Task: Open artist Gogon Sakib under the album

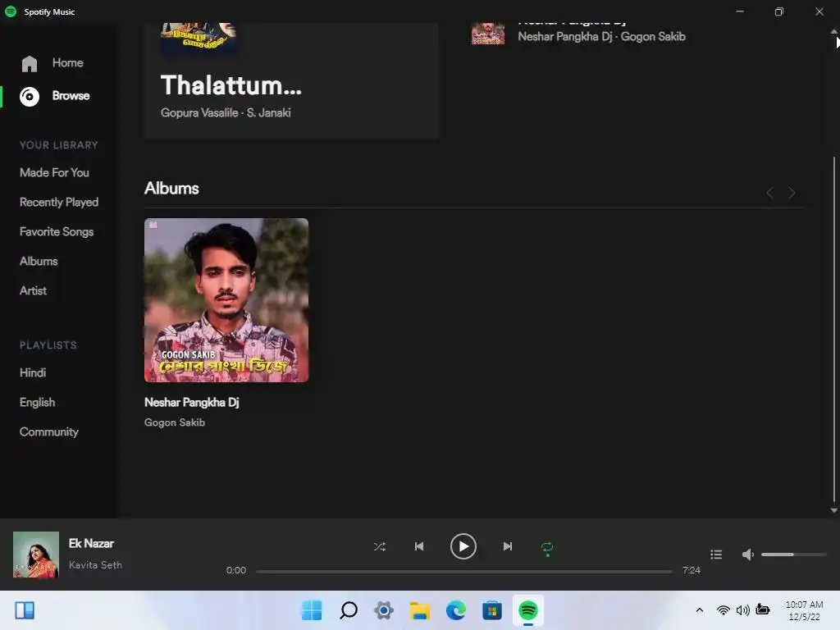Action: click(175, 422)
